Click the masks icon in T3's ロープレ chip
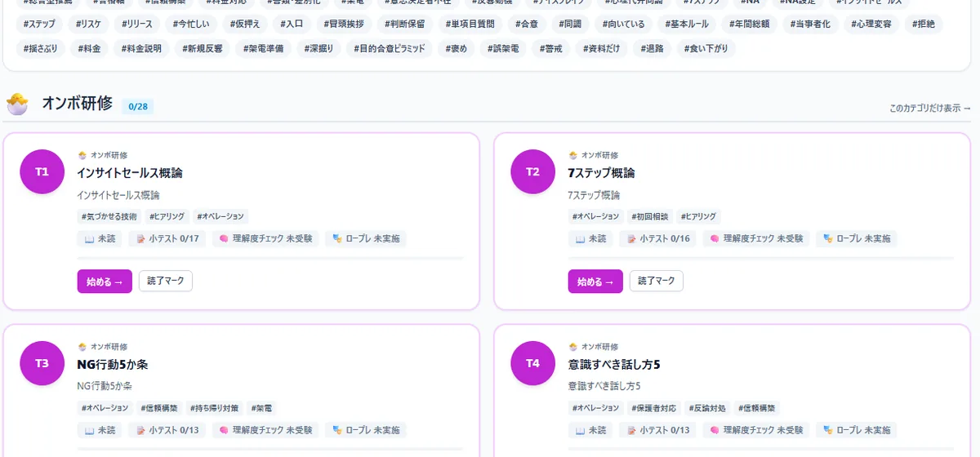 [337, 430]
